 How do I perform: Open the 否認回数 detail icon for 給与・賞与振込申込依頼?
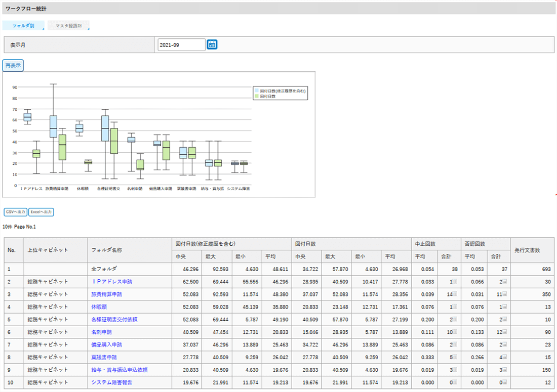point(504,370)
